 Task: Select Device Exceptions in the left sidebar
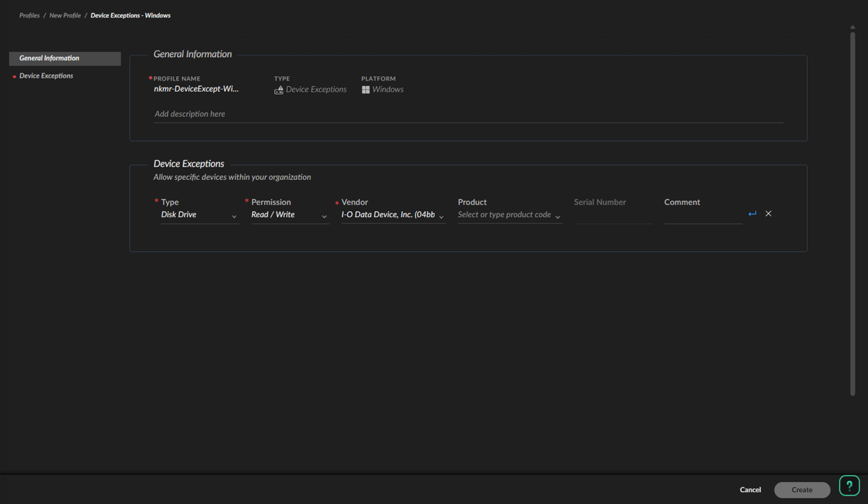pos(46,76)
